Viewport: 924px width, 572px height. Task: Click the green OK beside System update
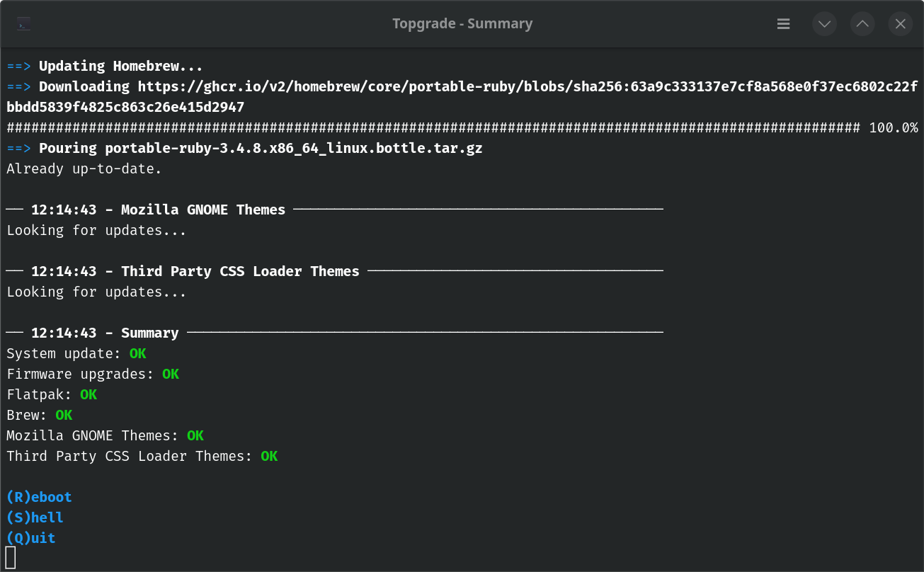[137, 353]
